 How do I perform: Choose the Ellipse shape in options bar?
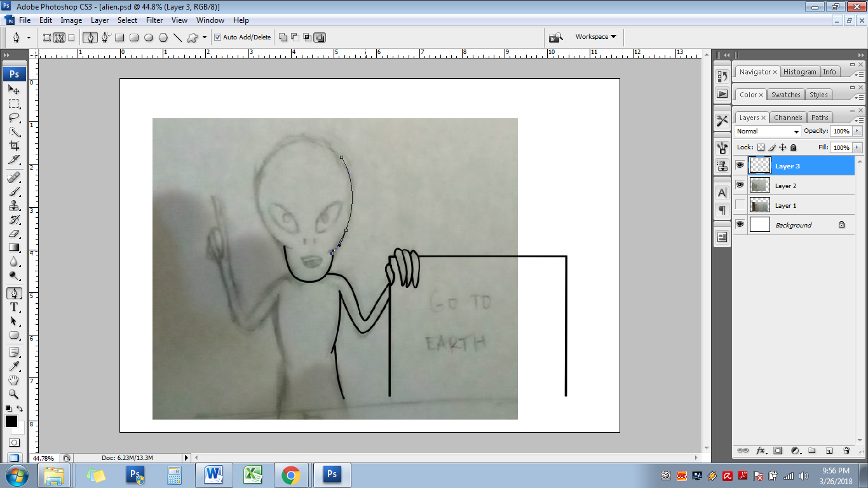[x=149, y=37]
